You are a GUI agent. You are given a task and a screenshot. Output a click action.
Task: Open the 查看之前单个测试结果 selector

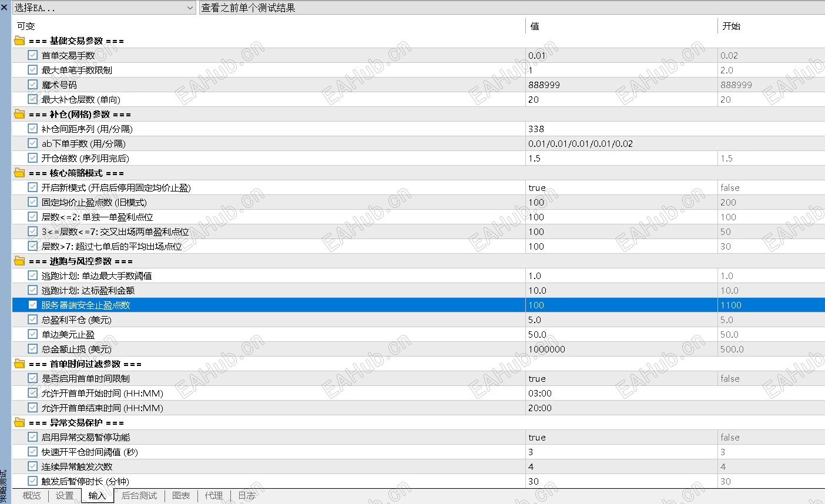512,8
